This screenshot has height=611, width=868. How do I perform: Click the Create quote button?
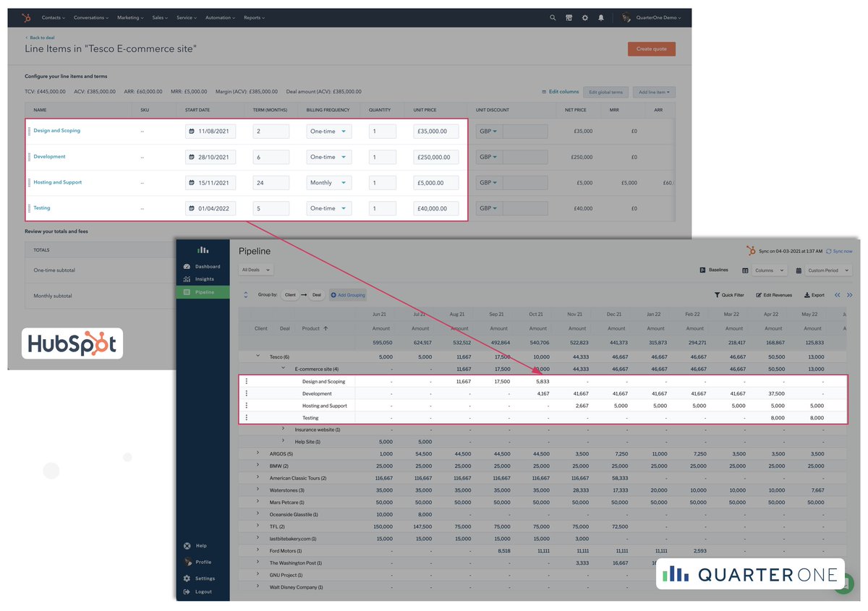coord(652,49)
